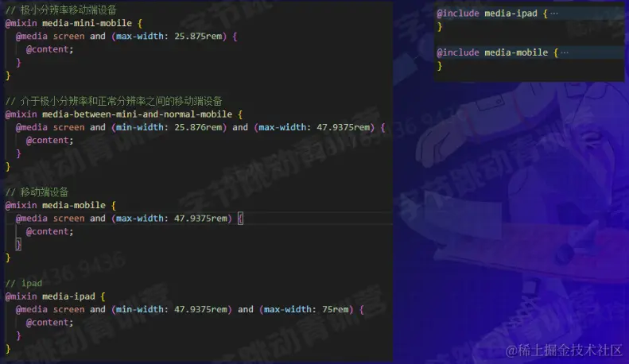Select '47.9375rem' in between-mini-and-normal mixin max-width
The width and height of the screenshot is (629, 364).
pos(344,127)
